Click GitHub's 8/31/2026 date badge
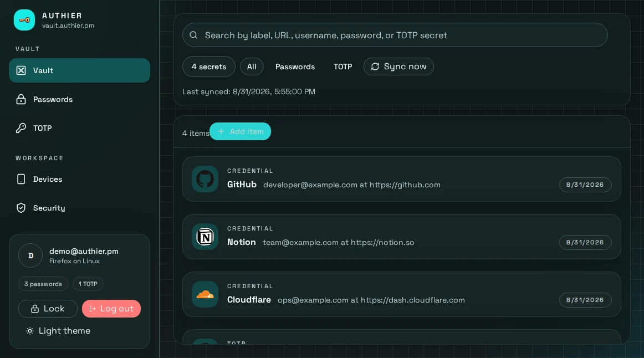 click(x=585, y=185)
